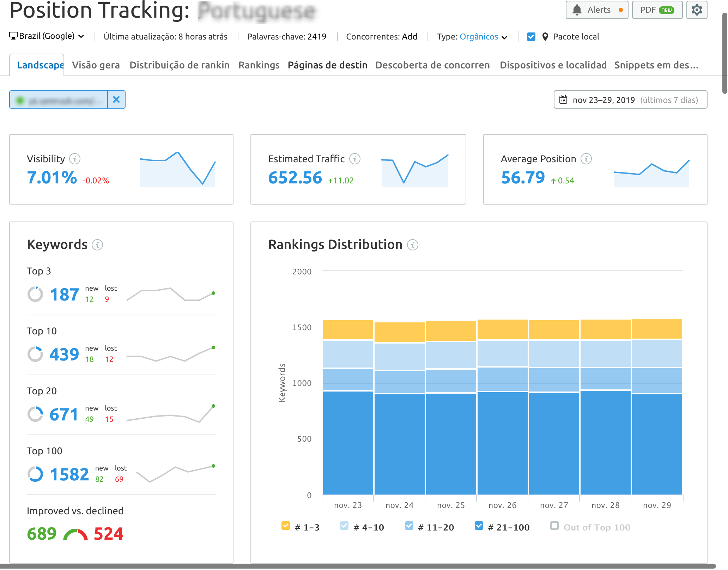
Task: Click the Pacote local map pin icon
Action: tap(545, 37)
